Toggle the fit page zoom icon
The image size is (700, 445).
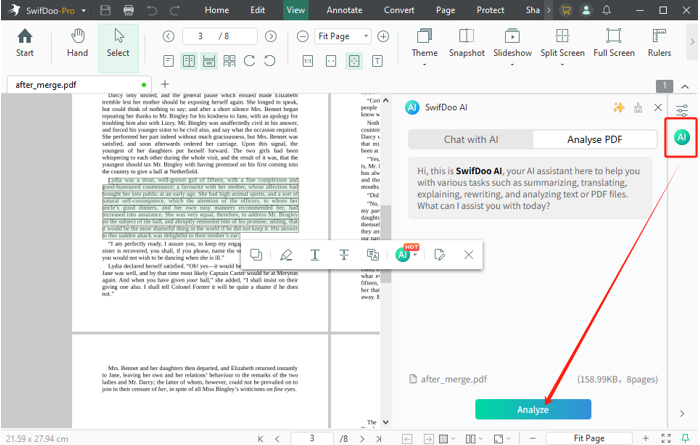click(354, 61)
